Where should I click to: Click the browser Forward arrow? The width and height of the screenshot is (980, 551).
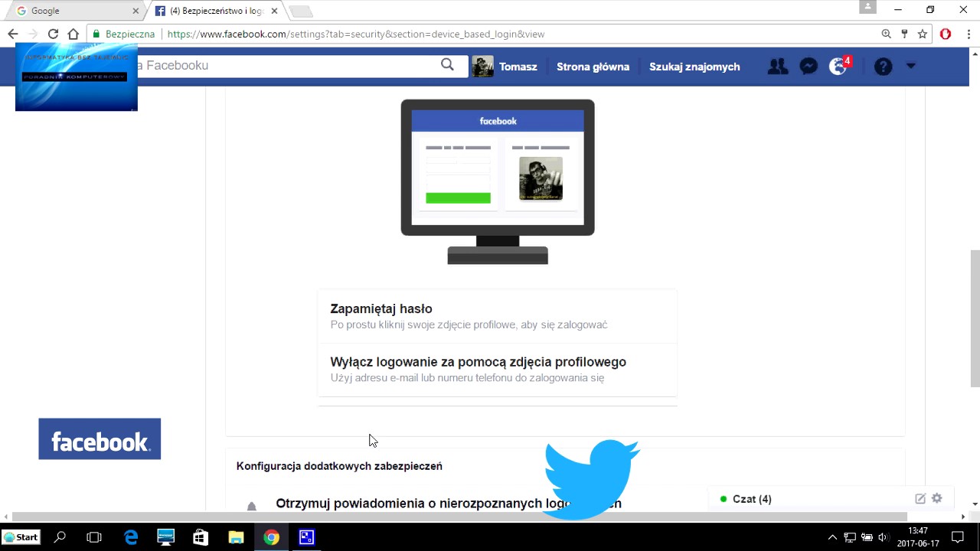33,34
